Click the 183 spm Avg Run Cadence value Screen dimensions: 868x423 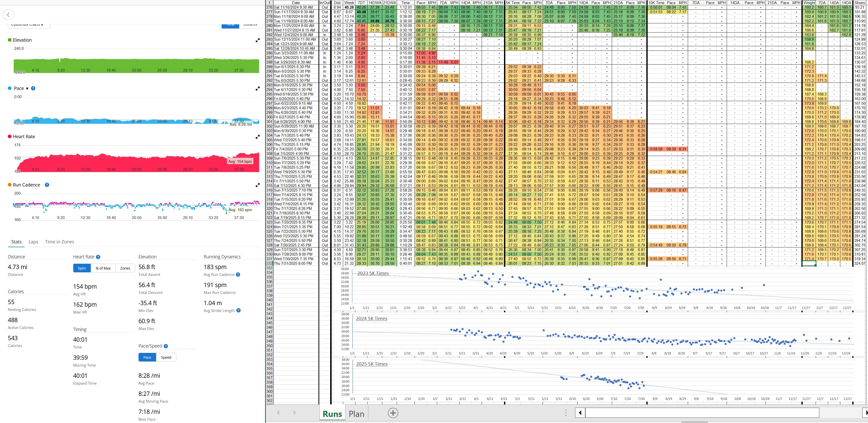click(215, 267)
